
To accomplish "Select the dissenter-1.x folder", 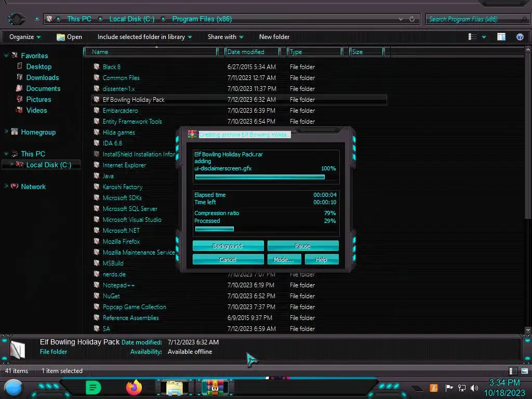I will [118, 88].
